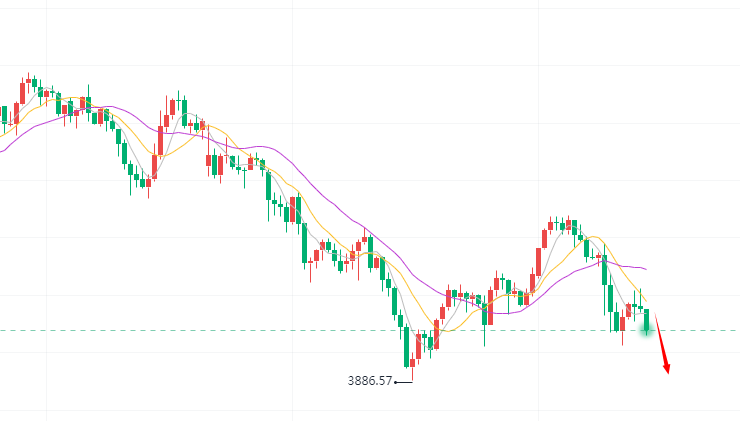Click the 3886.57 low price label

tap(370, 381)
